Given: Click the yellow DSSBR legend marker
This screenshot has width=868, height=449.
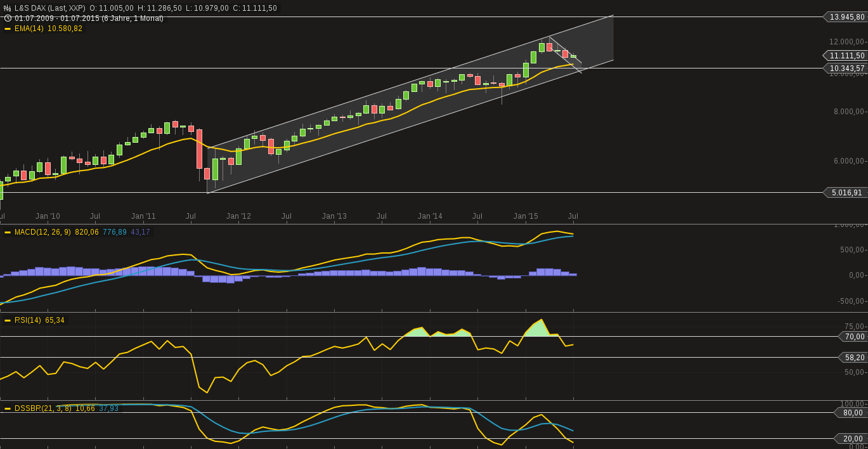Looking at the screenshot, I should [8, 408].
